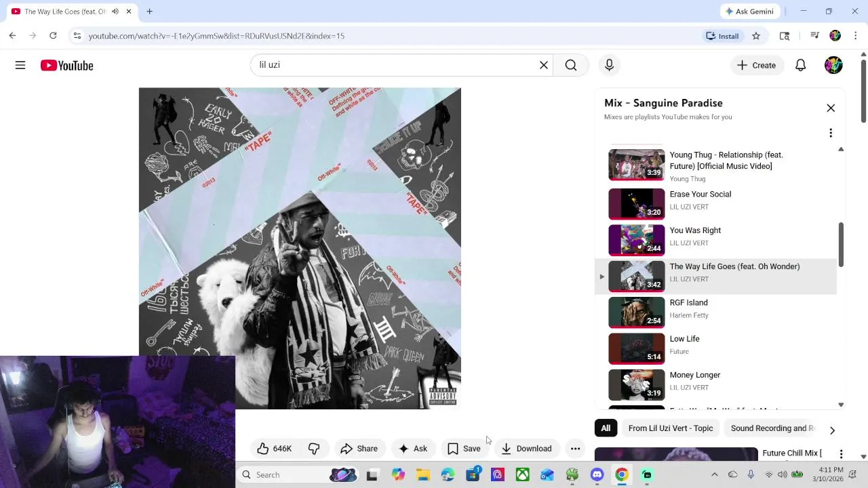Image resolution: width=868 pixels, height=488 pixels.
Task: Download this video
Action: coord(526,449)
